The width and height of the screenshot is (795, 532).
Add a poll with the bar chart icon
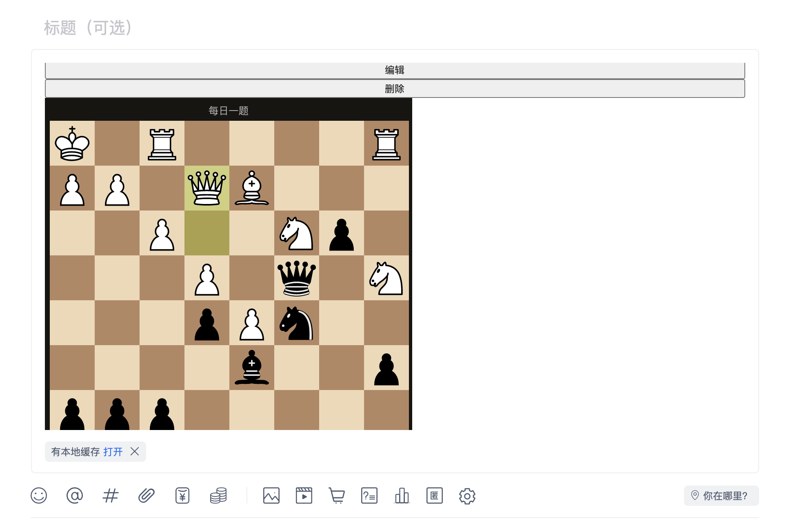[x=402, y=496]
